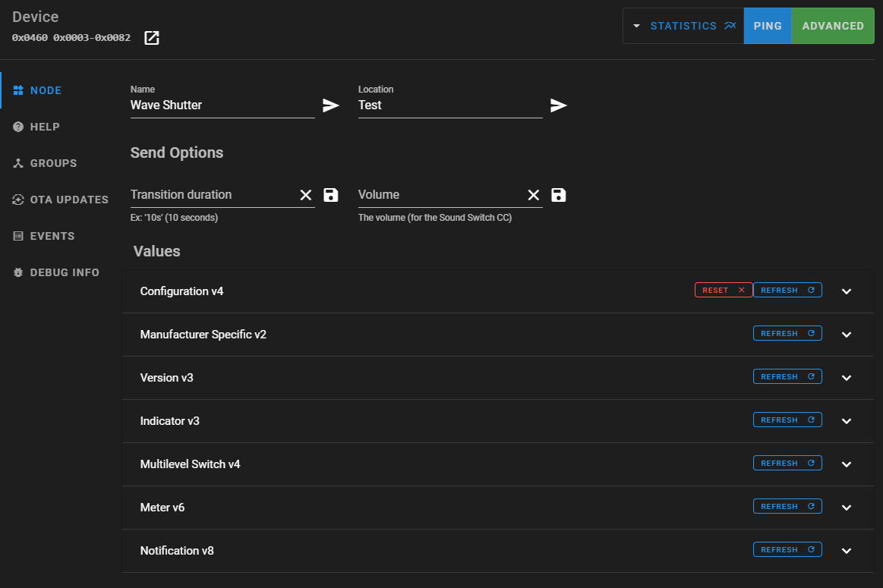This screenshot has height=588, width=883.
Task: Ping the device
Action: [768, 26]
